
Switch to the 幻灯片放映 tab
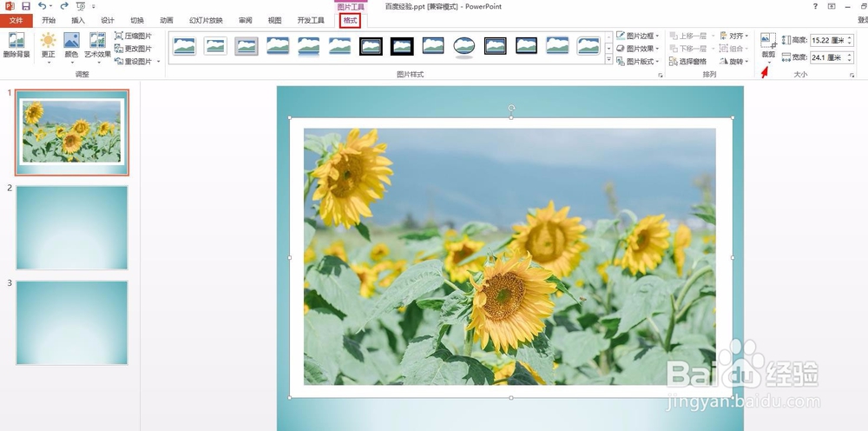pyautogui.click(x=206, y=21)
